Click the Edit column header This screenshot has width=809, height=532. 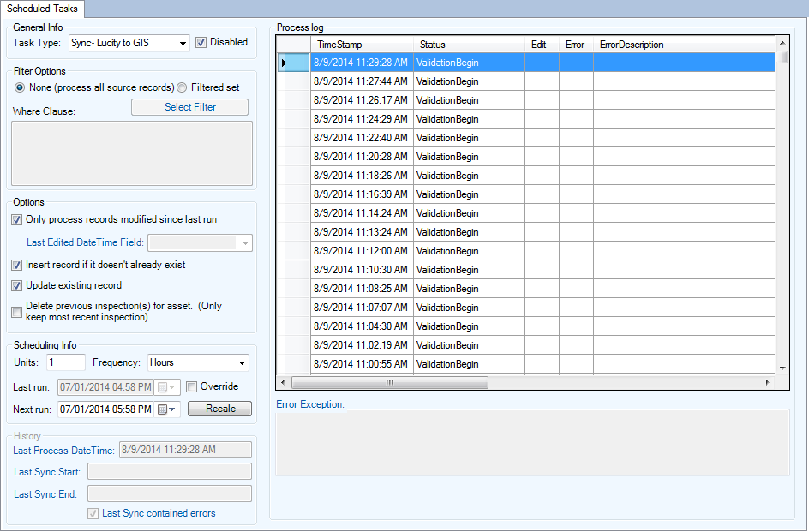pyautogui.click(x=542, y=45)
